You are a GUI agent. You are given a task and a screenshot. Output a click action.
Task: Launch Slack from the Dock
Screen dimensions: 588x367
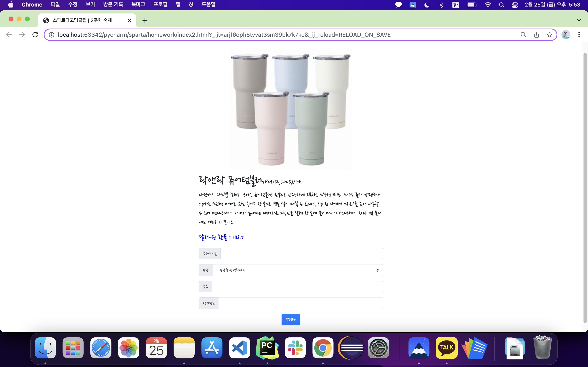pos(295,348)
